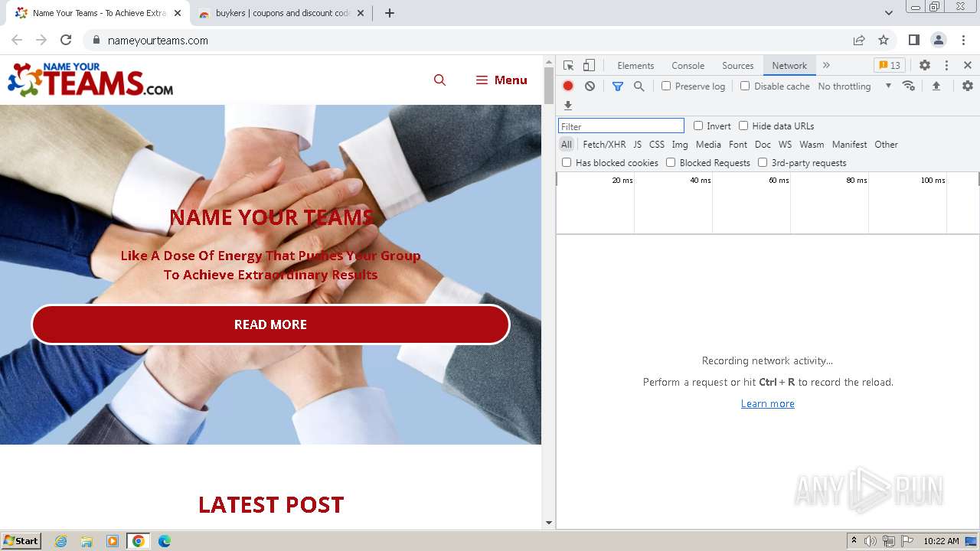
Task: Focus the network Filter text box
Action: tap(621, 126)
